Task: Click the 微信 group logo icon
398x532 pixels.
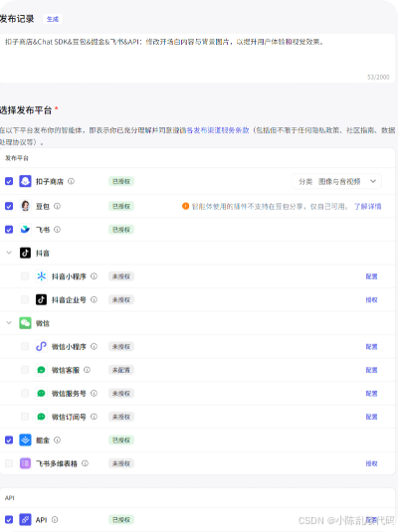Action: coord(25,323)
